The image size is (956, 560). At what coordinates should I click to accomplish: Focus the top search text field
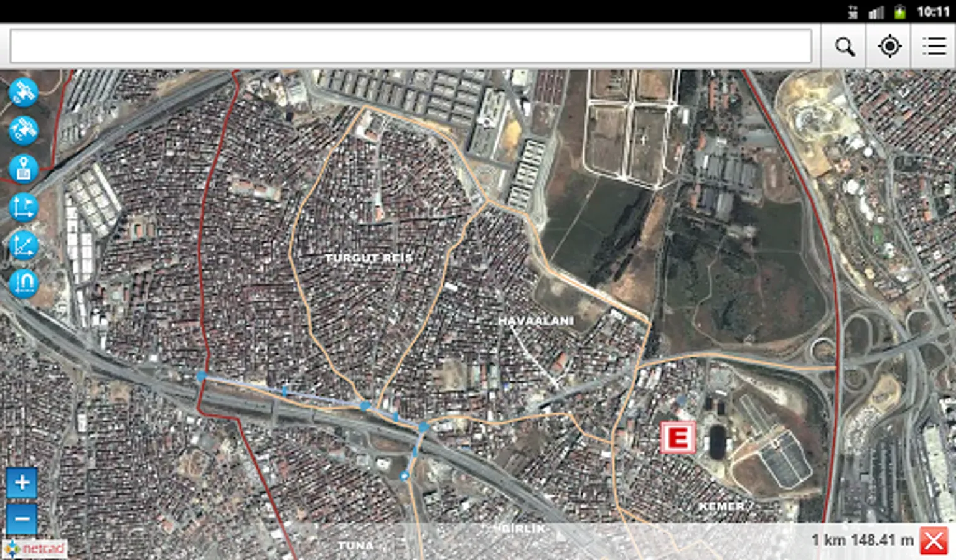411,46
